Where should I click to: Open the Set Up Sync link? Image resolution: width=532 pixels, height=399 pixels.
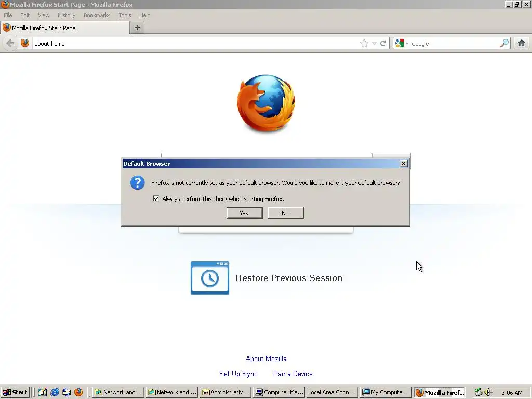click(x=238, y=374)
